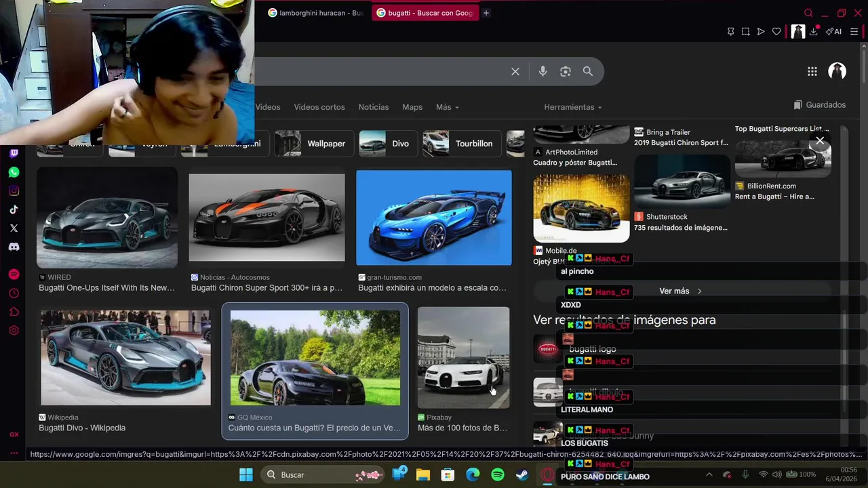Expand the Más search categories dropdown
868x488 pixels.
coord(448,107)
